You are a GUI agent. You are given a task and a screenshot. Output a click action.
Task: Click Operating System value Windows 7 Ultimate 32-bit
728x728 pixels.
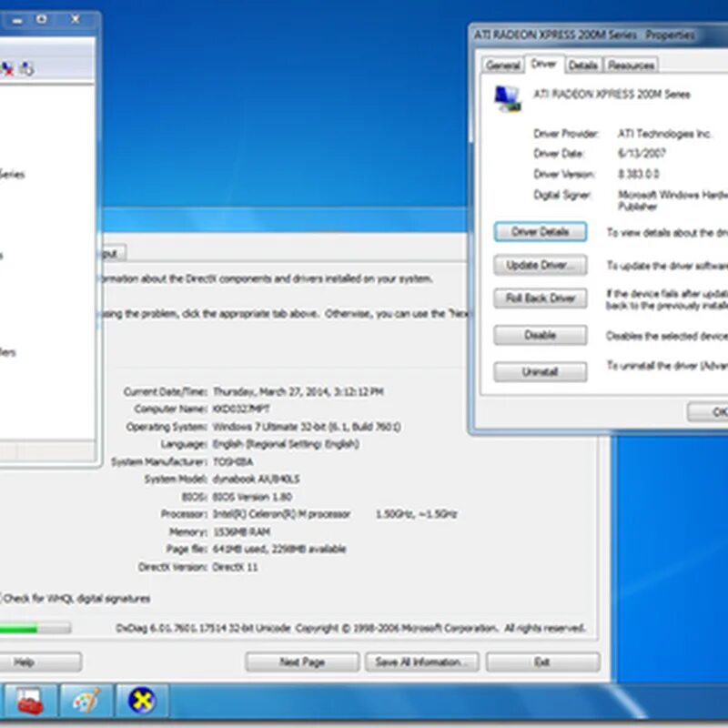[x=307, y=427]
